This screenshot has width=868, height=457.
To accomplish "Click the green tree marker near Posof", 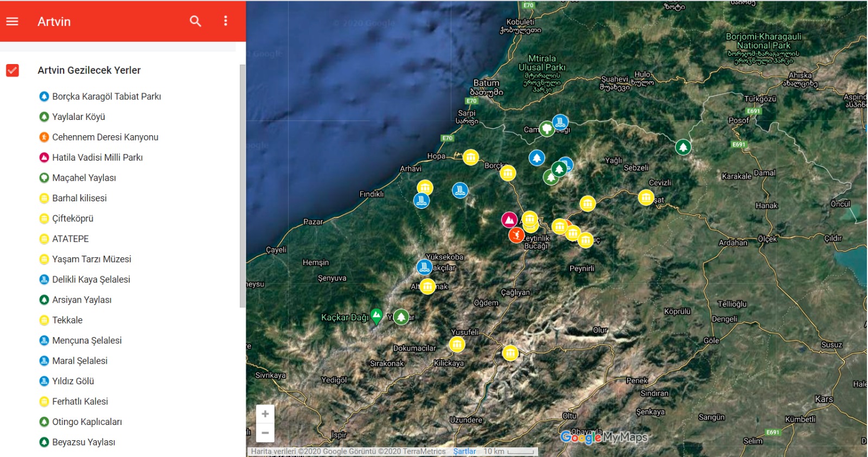I will (x=683, y=147).
